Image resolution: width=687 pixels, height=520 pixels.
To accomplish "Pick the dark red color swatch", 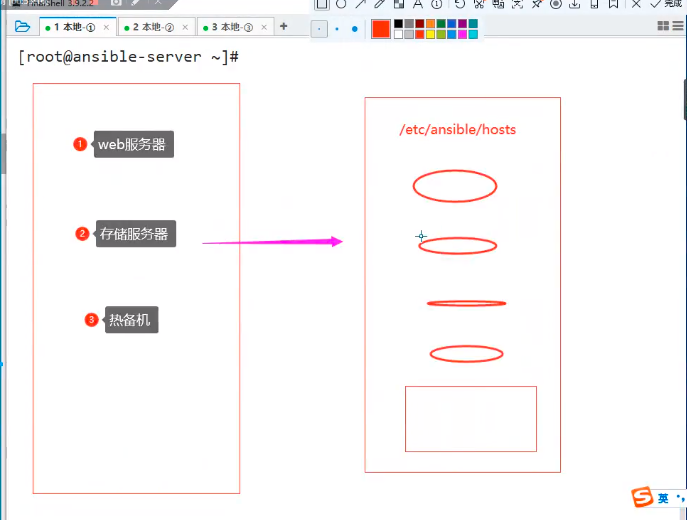I will click(420, 24).
